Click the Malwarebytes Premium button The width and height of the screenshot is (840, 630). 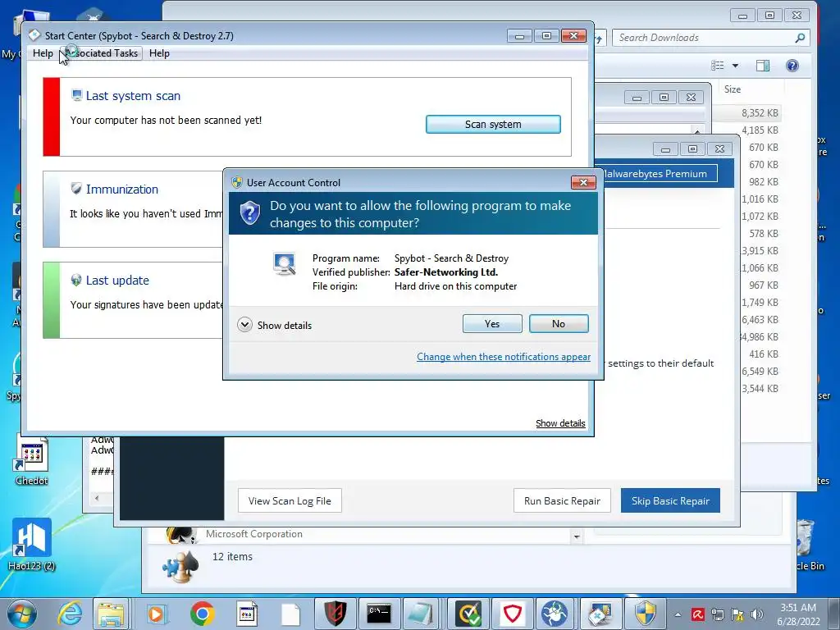click(658, 174)
